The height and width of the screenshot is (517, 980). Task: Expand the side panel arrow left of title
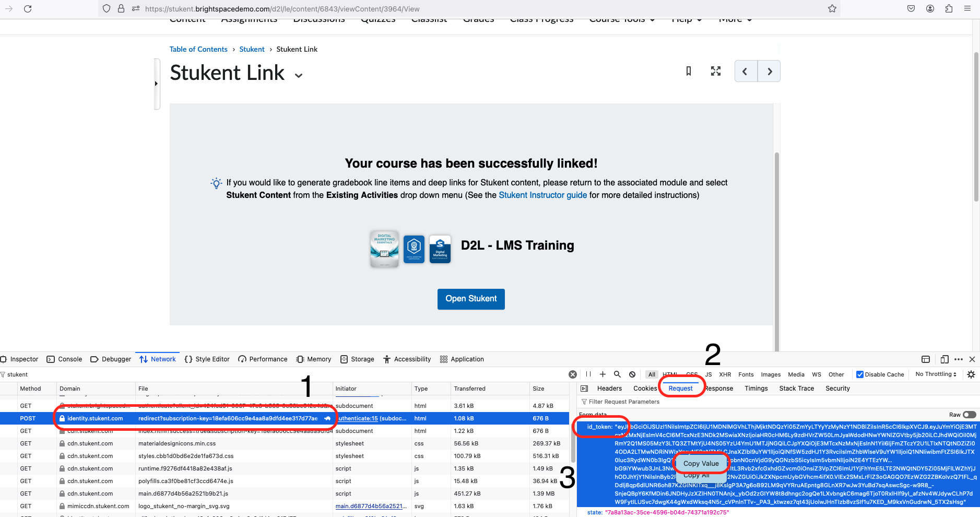[156, 84]
